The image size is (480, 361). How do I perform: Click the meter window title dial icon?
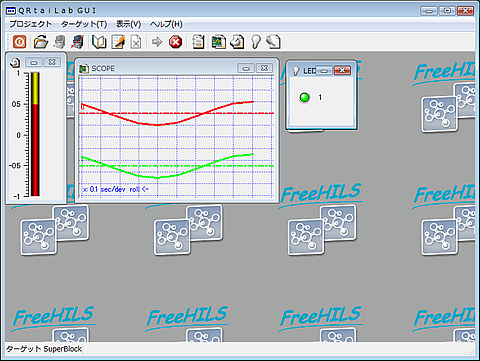point(15,62)
